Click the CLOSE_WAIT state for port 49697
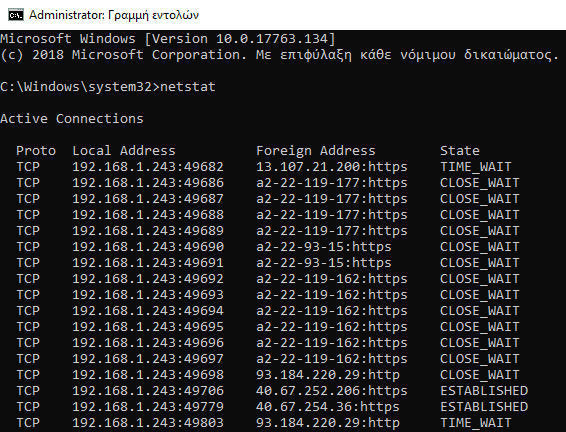This screenshot has width=566, height=432. [x=480, y=359]
